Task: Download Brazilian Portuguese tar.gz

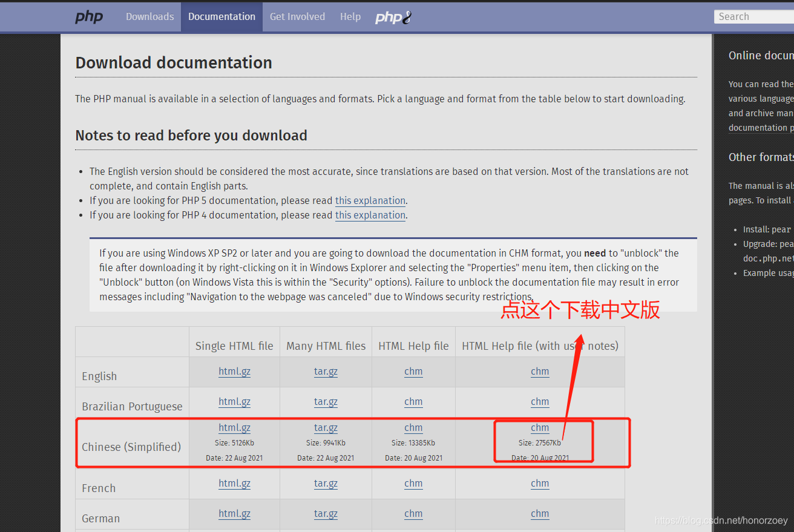Action: (x=326, y=402)
